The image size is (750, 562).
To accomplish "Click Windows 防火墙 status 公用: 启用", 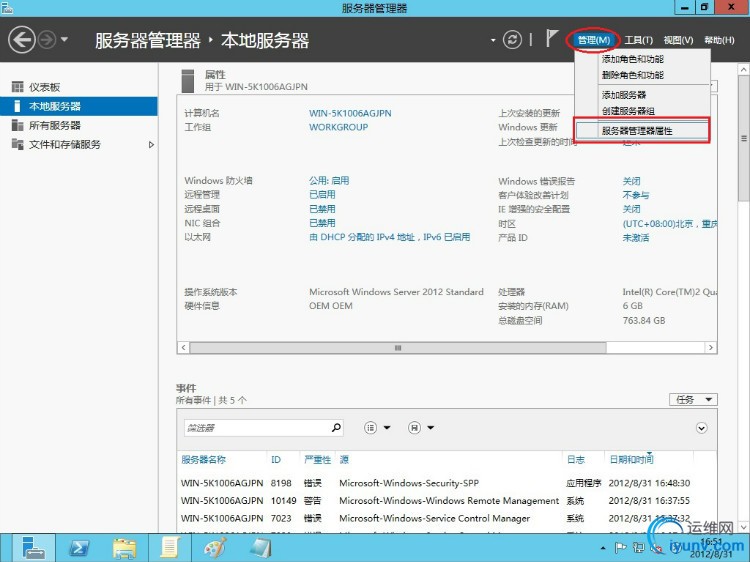I will [329, 181].
